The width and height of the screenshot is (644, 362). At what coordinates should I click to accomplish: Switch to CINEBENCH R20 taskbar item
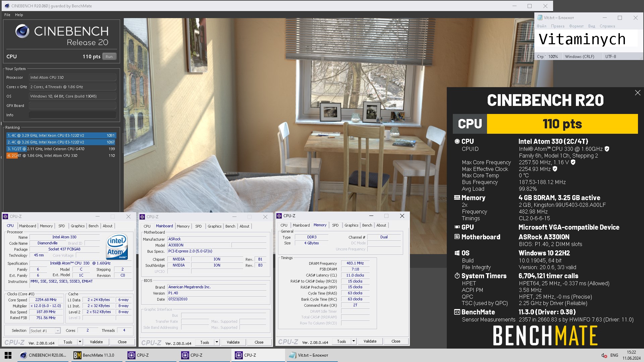[43, 355]
